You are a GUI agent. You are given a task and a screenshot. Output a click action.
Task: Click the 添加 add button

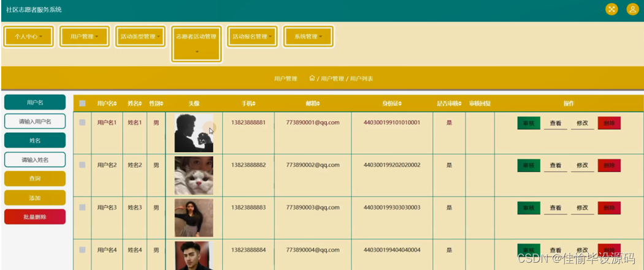pyautogui.click(x=35, y=198)
